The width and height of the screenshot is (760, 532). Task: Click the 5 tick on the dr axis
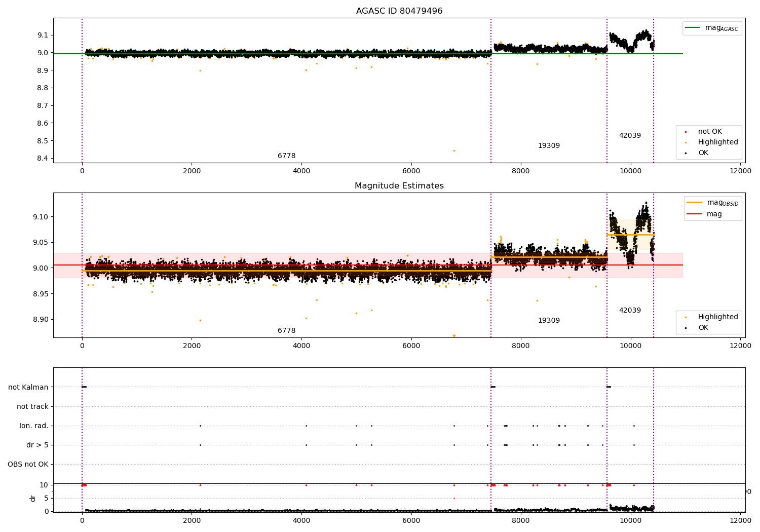click(46, 498)
